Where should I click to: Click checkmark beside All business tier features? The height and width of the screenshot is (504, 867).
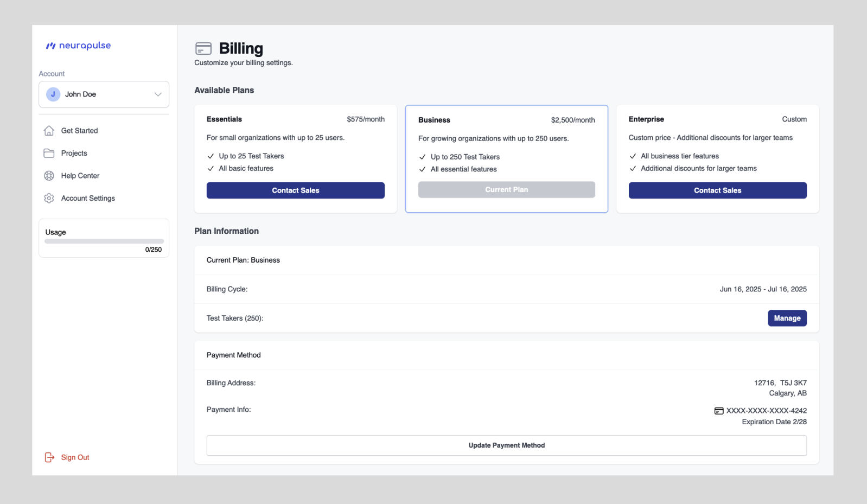(633, 156)
